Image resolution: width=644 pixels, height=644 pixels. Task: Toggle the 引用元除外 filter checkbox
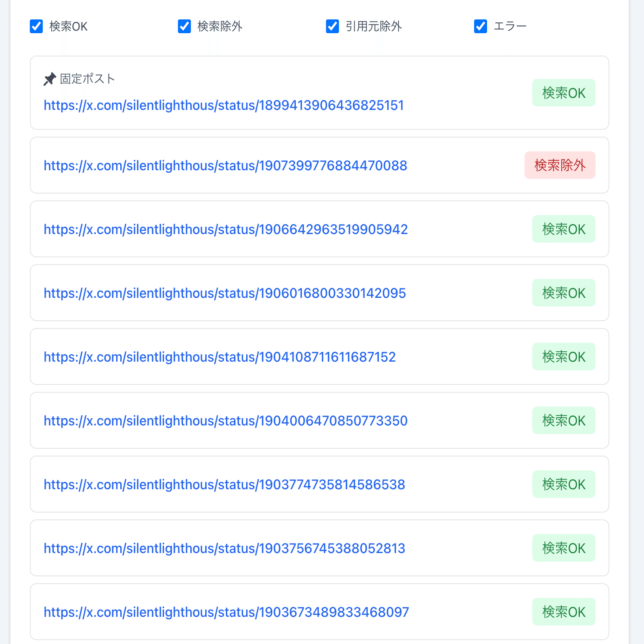tap(332, 26)
